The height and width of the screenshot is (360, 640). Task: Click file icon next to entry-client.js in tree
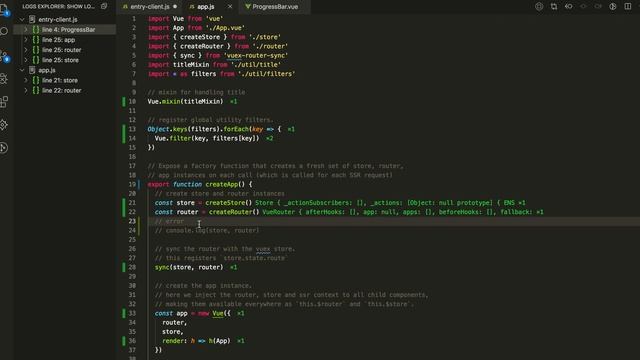(32, 19)
